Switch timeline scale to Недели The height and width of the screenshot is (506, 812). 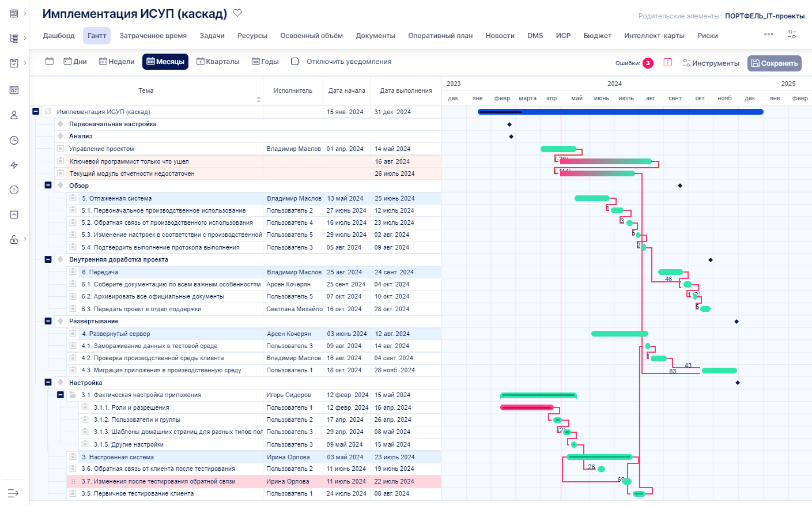(117, 62)
